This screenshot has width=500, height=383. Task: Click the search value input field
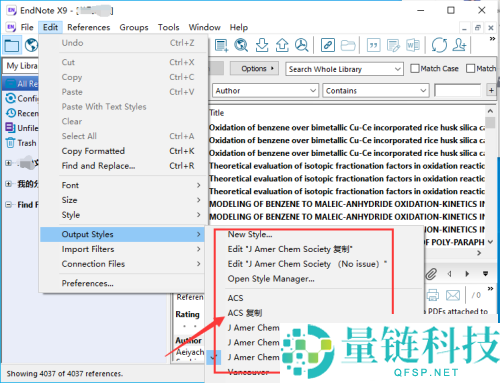pos(458,90)
